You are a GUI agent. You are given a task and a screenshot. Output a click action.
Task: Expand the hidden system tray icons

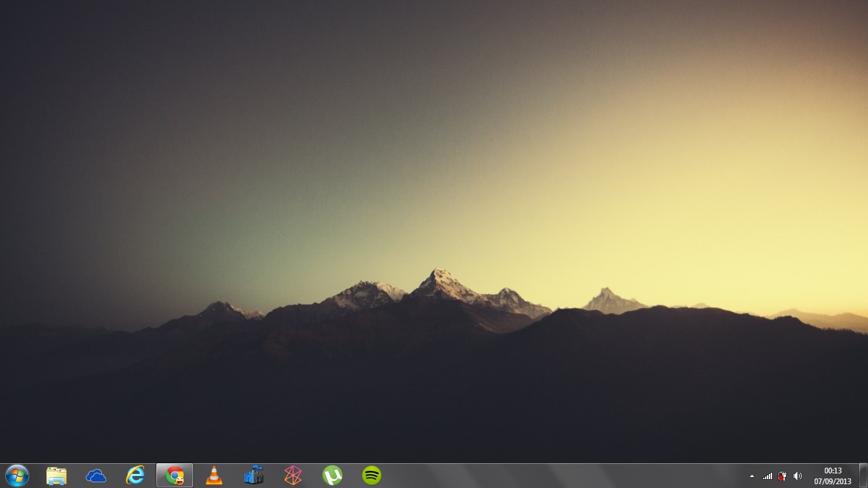pyautogui.click(x=752, y=476)
